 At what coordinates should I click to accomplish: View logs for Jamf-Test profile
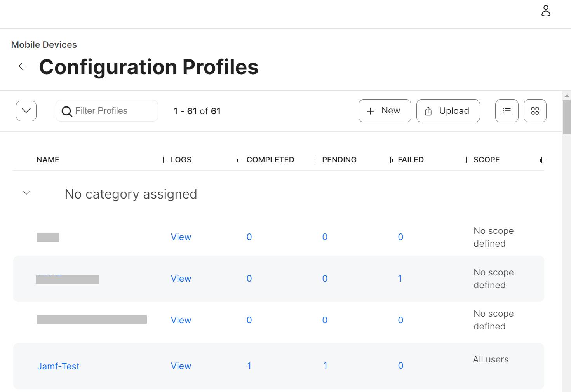[181, 366]
